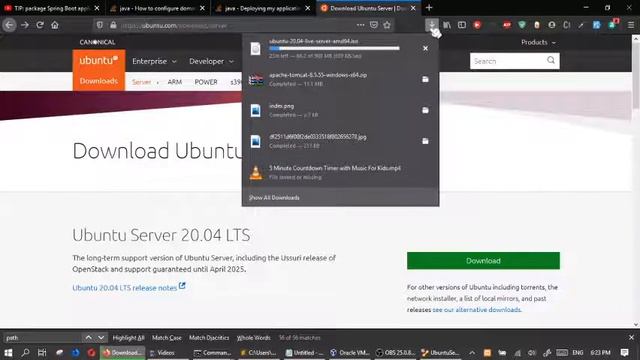Close the Spring Boot YouTube tab
This screenshot has height=360, width=640.
click(97, 8)
